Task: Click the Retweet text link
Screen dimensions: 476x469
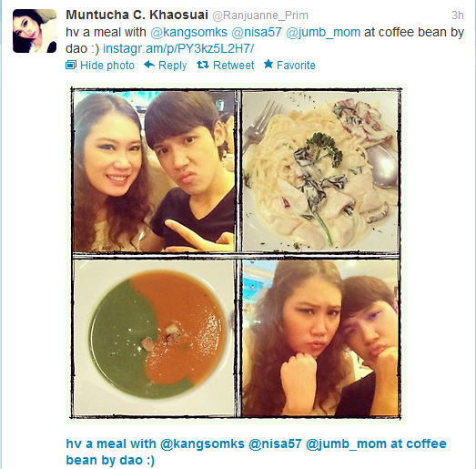Action: [x=233, y=66]
